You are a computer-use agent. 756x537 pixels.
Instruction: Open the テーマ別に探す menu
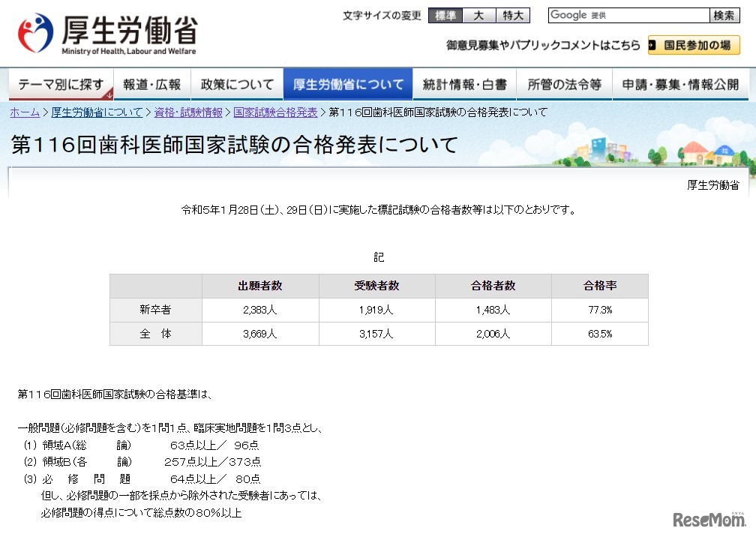pos(61,84)
